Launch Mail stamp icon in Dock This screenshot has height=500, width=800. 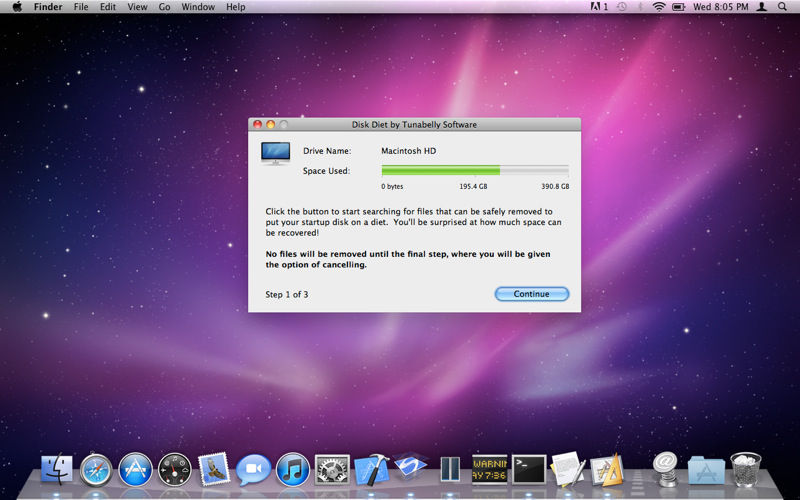click(x=214, y=469)
